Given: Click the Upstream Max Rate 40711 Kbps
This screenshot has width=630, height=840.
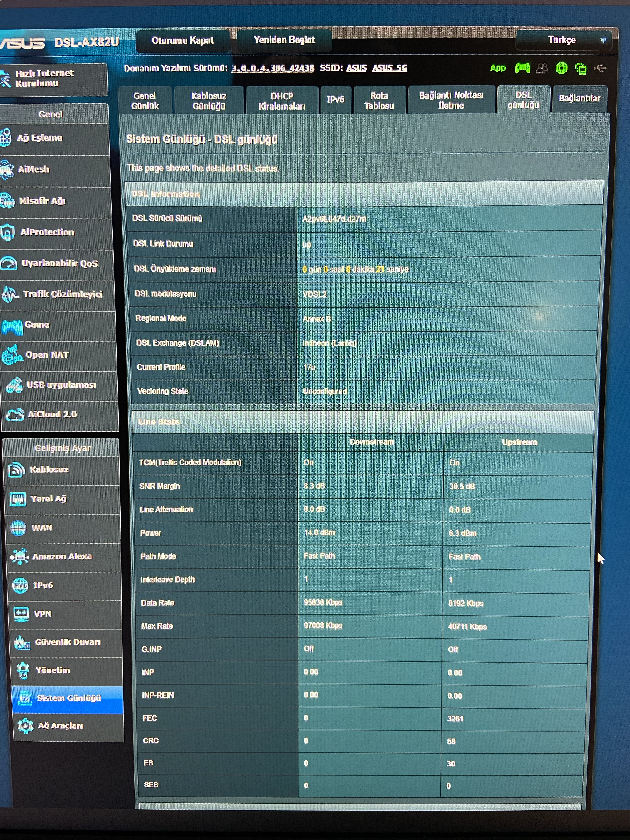Looking at the screenshot, I should (467, 627).
